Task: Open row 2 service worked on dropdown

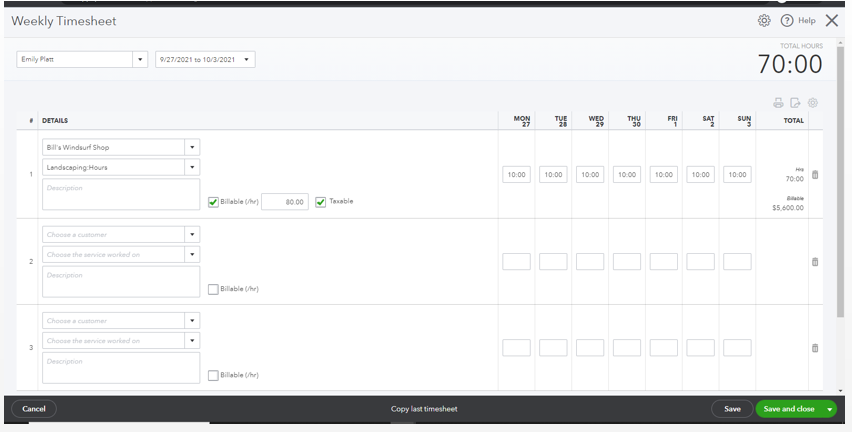Action: point(192,255)
